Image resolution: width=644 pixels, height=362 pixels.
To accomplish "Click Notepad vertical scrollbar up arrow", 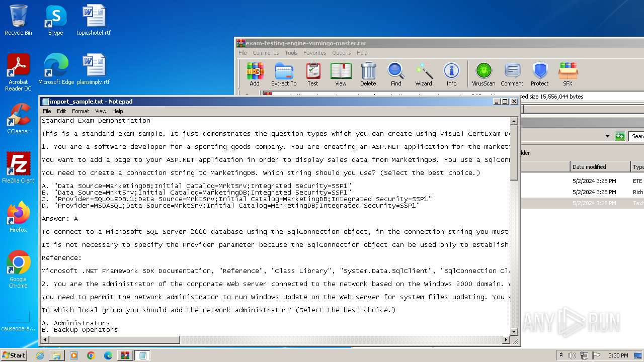I will (x=514, y=121).
